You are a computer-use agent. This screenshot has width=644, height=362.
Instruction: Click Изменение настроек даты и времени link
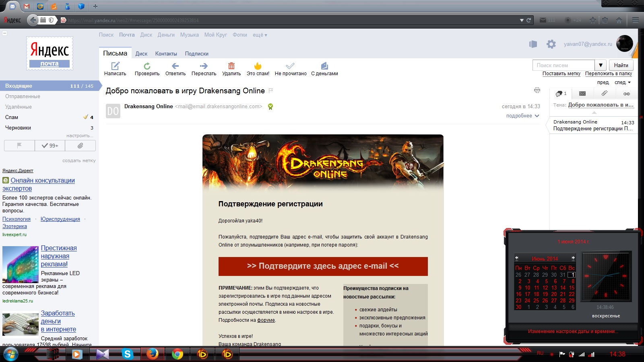coord(574,331)
